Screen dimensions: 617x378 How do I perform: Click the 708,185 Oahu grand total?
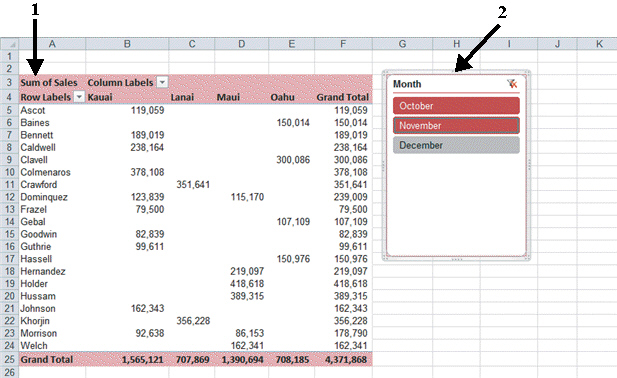point(292,359)
